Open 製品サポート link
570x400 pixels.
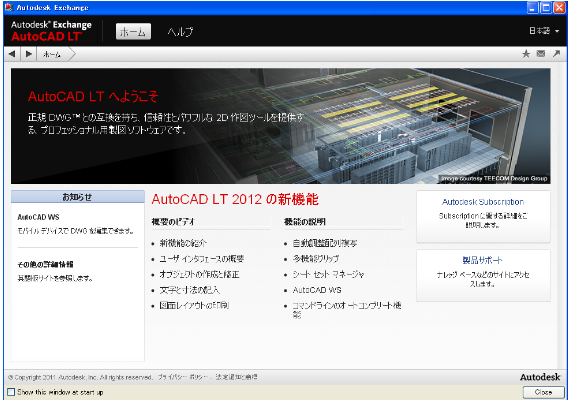(482, 260)
